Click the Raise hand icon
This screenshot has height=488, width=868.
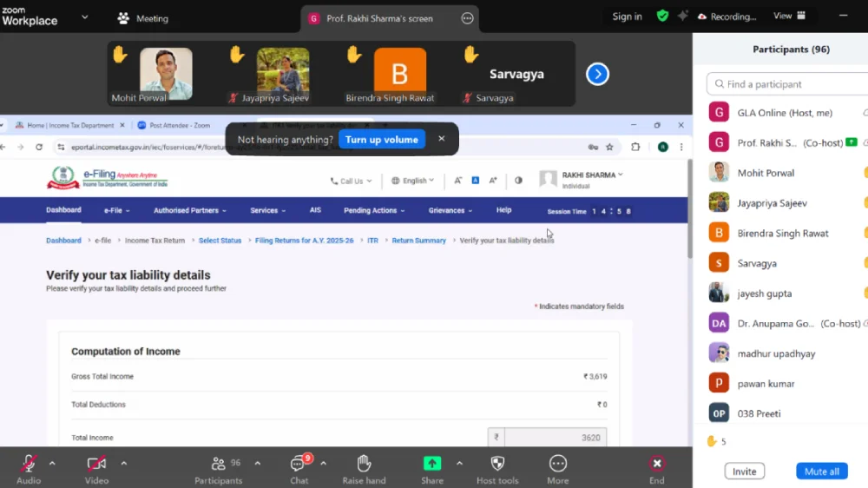tap(365, 464)
